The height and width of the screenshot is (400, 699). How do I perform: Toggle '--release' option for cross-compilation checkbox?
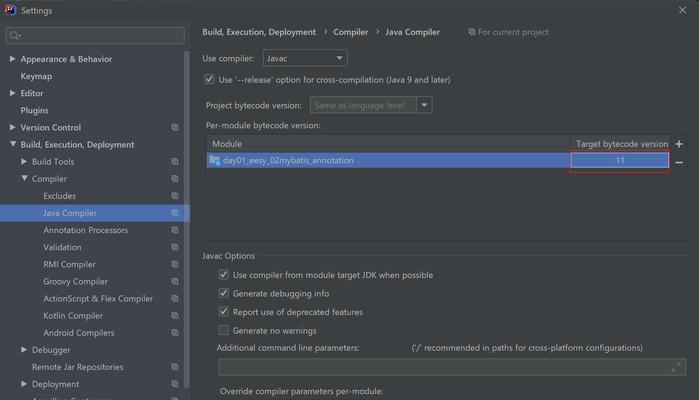209,79
